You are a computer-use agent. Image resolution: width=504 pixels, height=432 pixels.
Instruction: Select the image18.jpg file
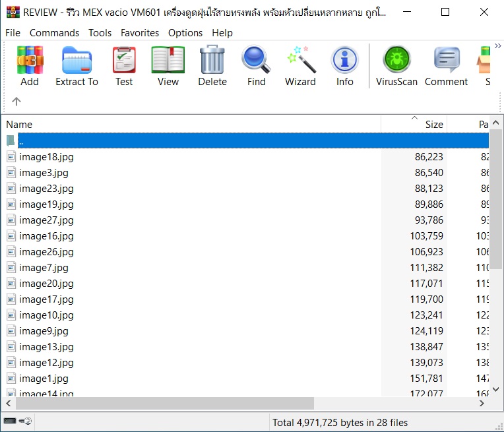point(46,157)
